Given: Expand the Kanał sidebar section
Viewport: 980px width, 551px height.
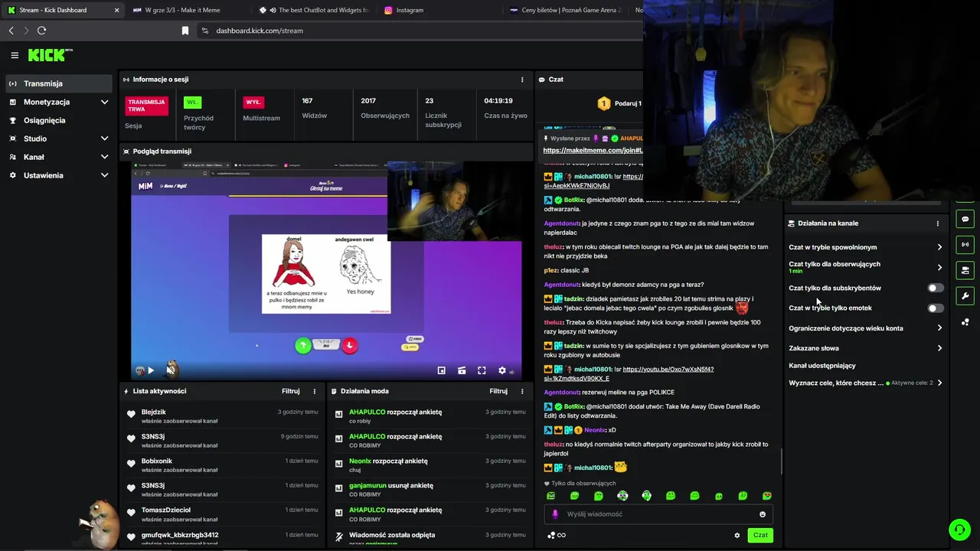Looking at the screenshot, I should tap(60, 157).
